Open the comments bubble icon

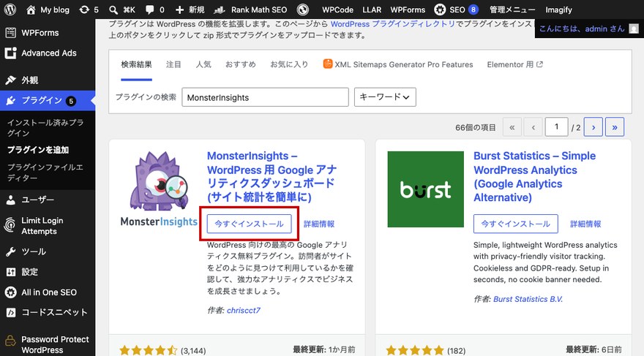(x=150, y=10)
